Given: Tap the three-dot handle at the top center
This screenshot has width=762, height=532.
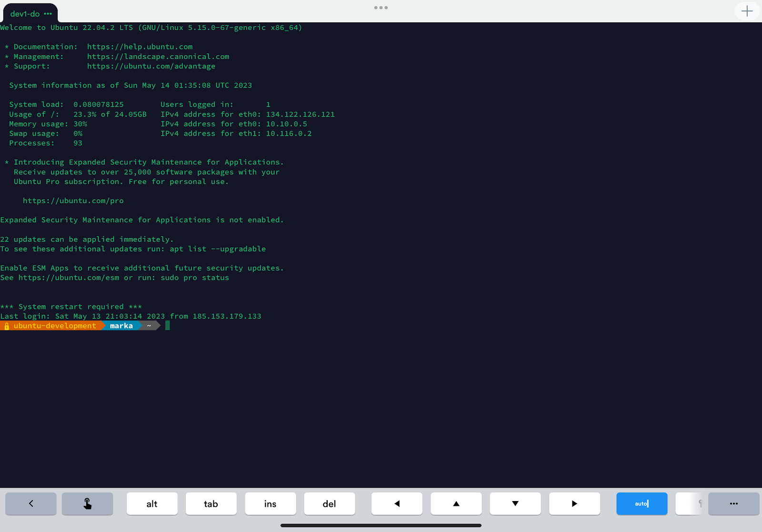Looking at the screenshot, I should pyautogui.click(x=381, y=8).
